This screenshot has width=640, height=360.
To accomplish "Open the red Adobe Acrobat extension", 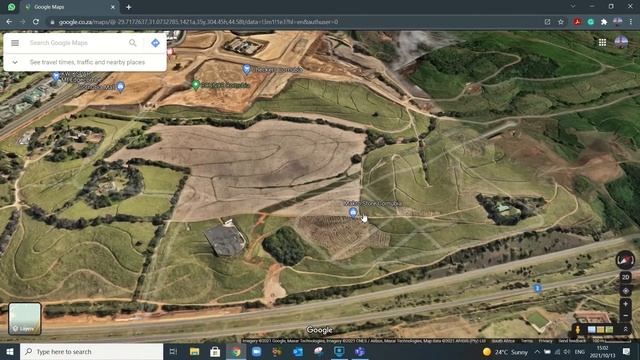I will click(x=577, y=22).
